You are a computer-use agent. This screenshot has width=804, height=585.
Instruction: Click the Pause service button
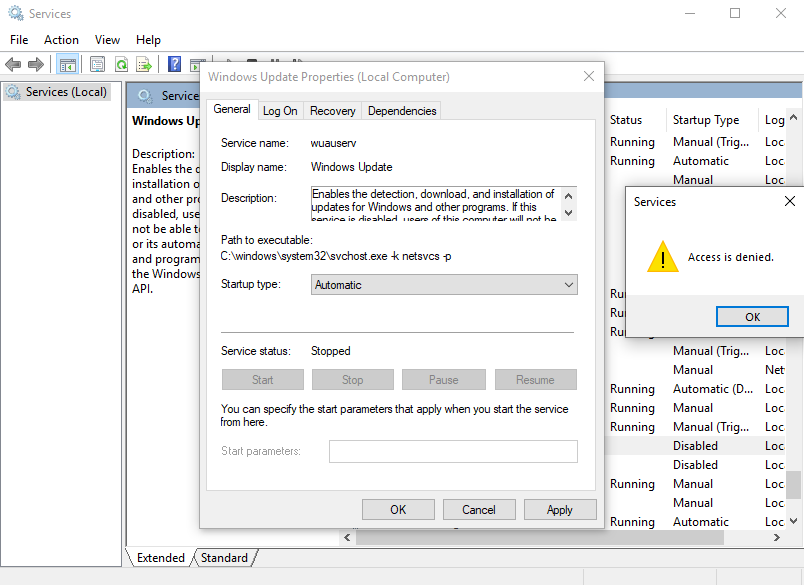444,379
